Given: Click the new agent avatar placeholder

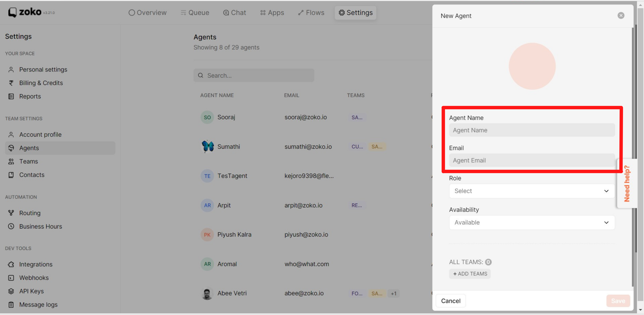Looking at the screenshot, I should [532, 66].
